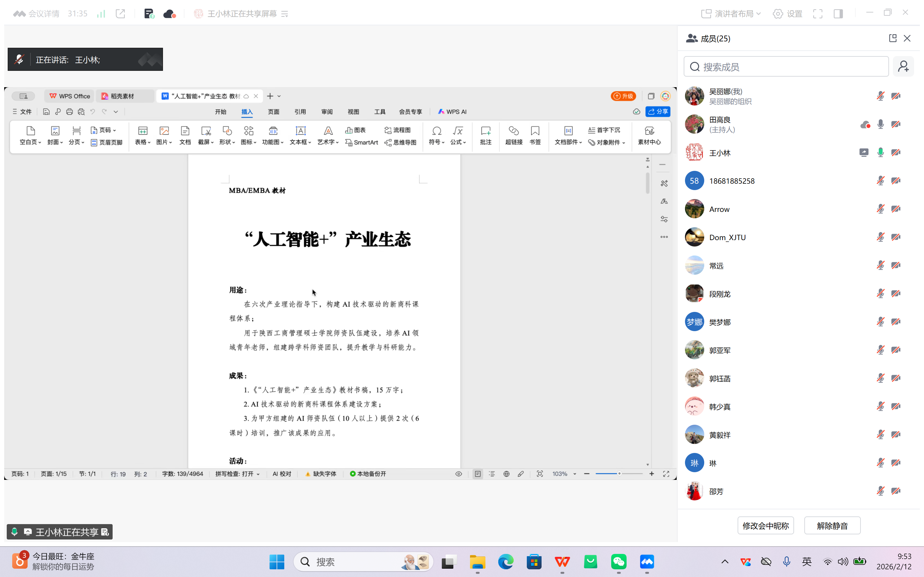
Task: Open the sharing options menu beside 王小林正在共享屏幕
Action: click(285, 14)
